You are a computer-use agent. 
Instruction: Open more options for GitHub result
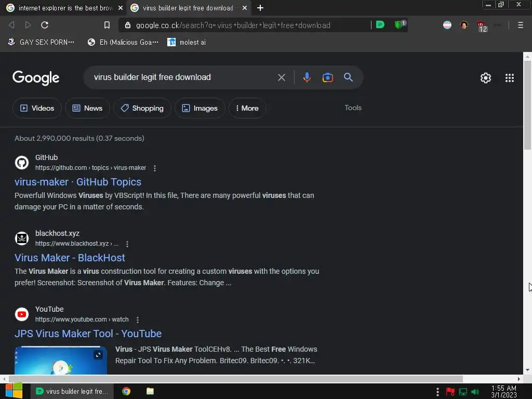(x=155, y=168)
